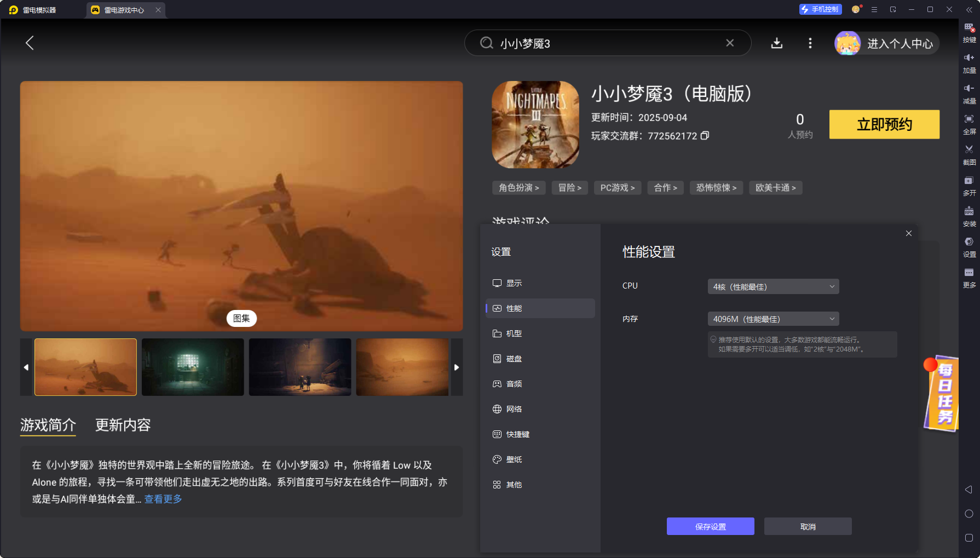Select the first desert screenshot thumbnail

pyautogui.click(x=85, y=367)
